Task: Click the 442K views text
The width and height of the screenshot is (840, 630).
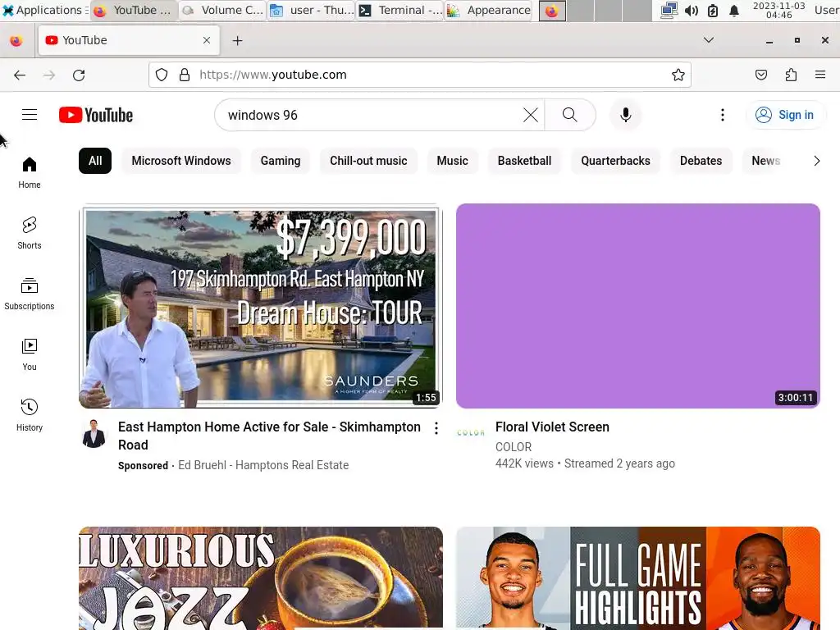Action: [524, 463]
